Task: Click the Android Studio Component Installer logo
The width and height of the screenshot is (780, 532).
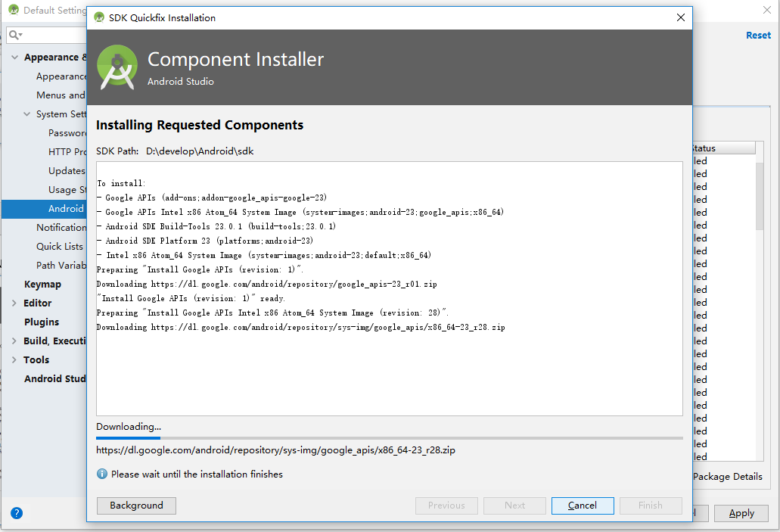Action: coord(117,67)
